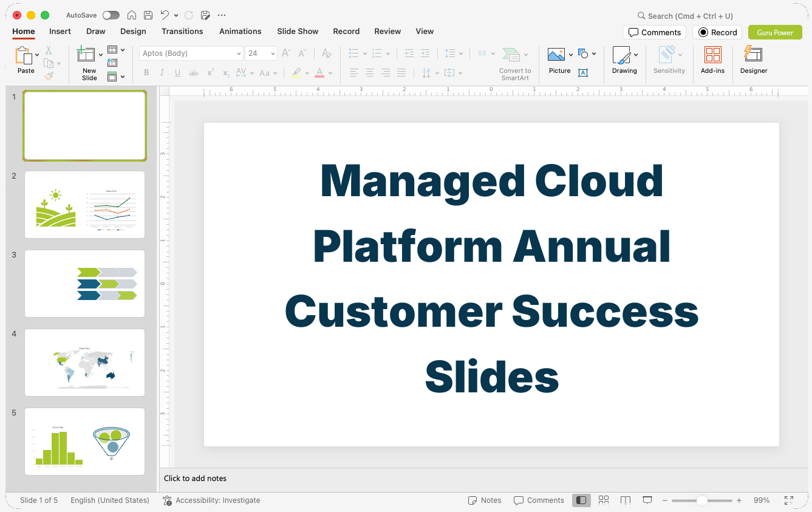
Task: Toggle Strikethrough formatting
Action: (194, 73)
